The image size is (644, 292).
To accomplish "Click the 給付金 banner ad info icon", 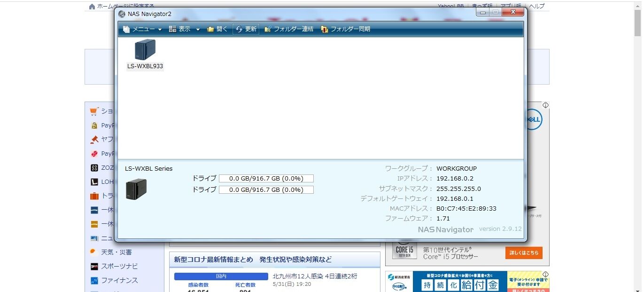I will pyautogui.click(x=545, y=275).
